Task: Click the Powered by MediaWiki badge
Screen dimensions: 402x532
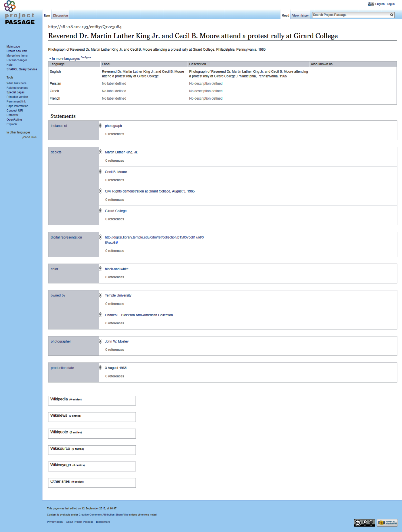Action: (387, 523)
